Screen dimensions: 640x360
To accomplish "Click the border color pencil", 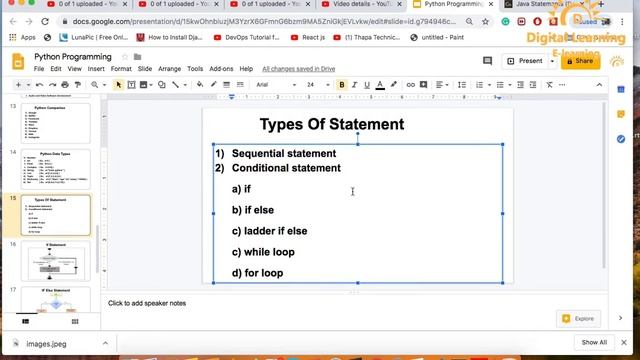I will 213,84.
